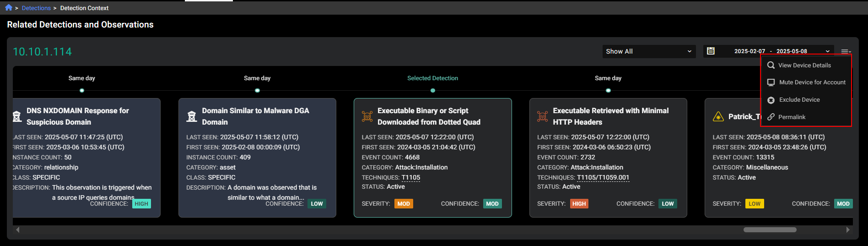Click the calendar icon beside date range
Viewport: 868px width, 246px height.
[711, 51]
